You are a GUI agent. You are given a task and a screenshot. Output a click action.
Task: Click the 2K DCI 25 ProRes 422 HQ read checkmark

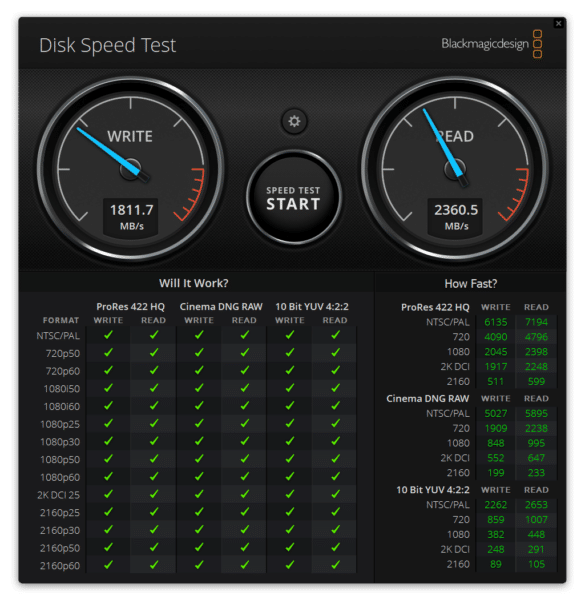click(154, 495)
